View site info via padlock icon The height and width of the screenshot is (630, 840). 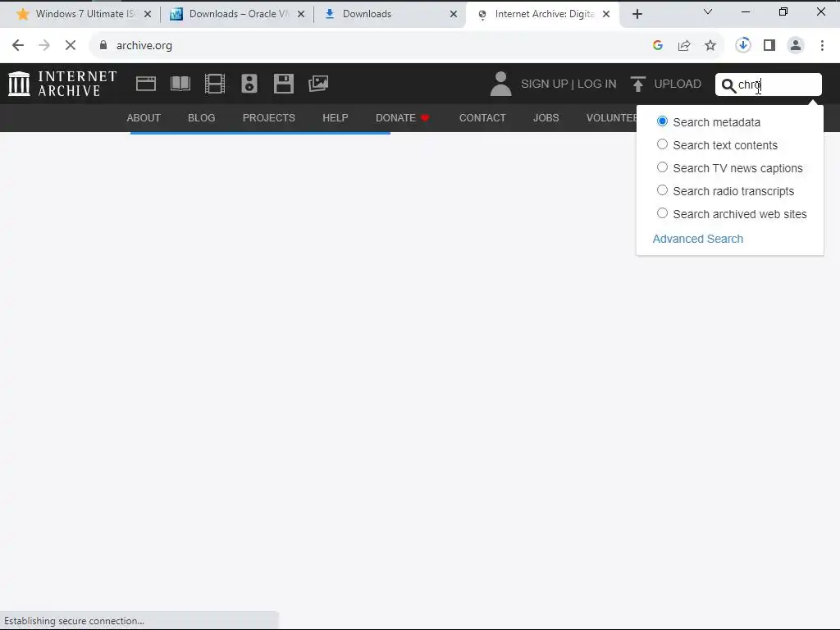pos(103,45)
